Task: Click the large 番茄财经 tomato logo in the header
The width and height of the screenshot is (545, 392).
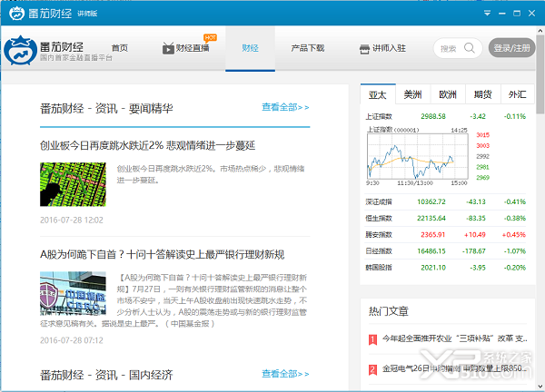Action: click(21, 50)
